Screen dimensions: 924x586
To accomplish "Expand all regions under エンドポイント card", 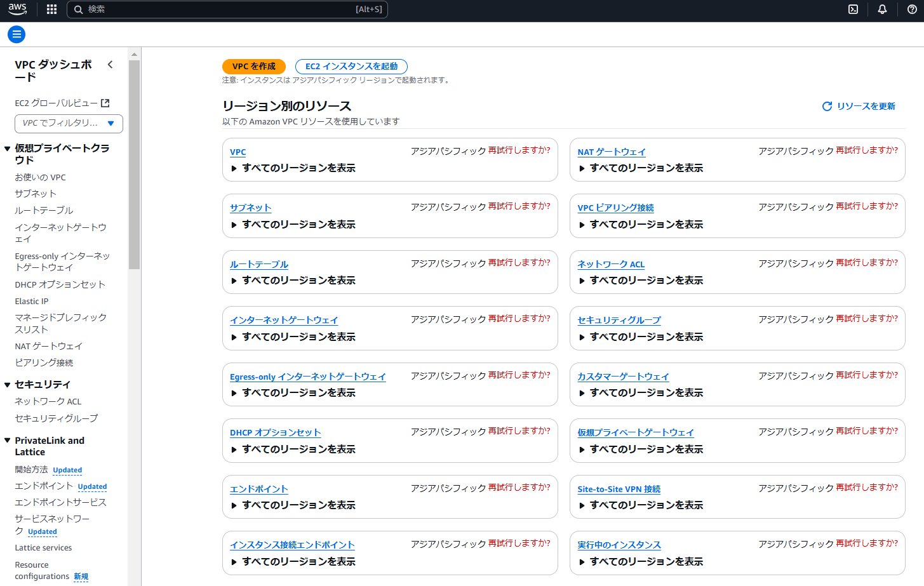I will (293, 505).
